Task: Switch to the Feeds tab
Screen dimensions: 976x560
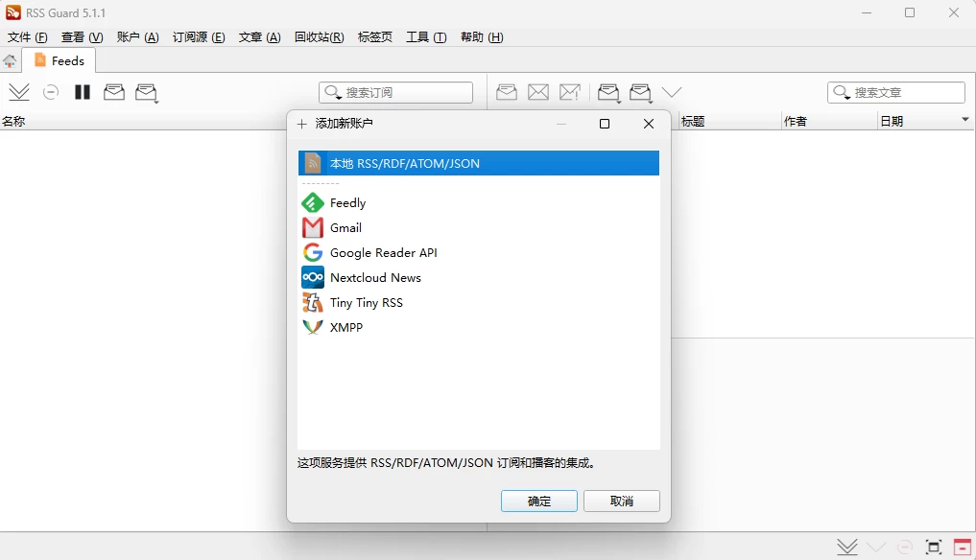Action: click(x=60, y=60)
